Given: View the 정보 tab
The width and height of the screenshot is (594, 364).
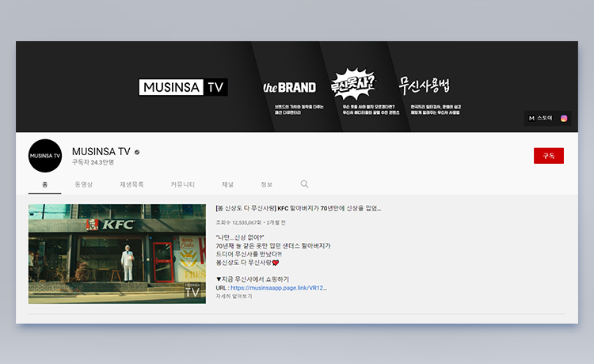Looking at the screenshot, I should 266,184.
